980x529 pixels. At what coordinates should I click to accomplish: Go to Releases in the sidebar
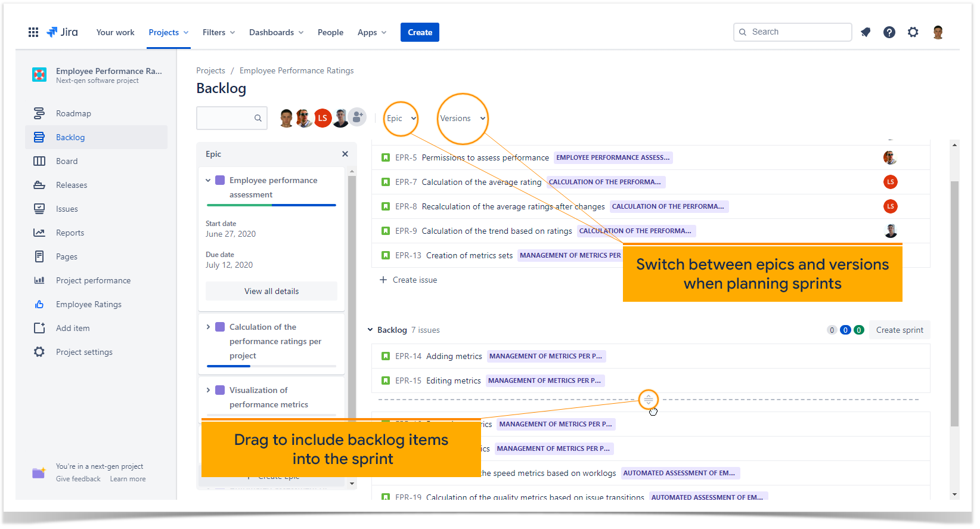(72, 185)
